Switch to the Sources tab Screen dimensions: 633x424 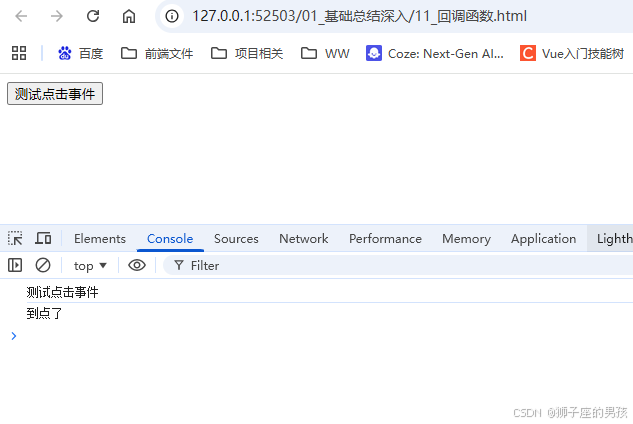[x=236, y=239]
